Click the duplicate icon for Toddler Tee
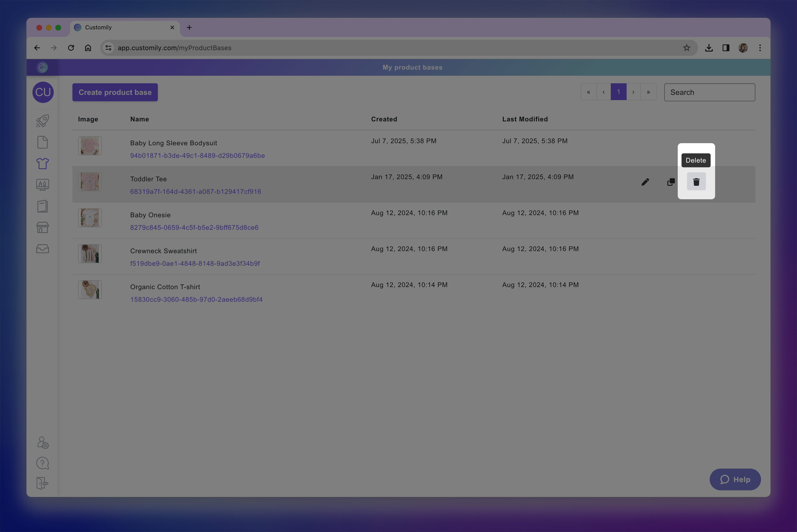797x532 pixels. (670, 182)
